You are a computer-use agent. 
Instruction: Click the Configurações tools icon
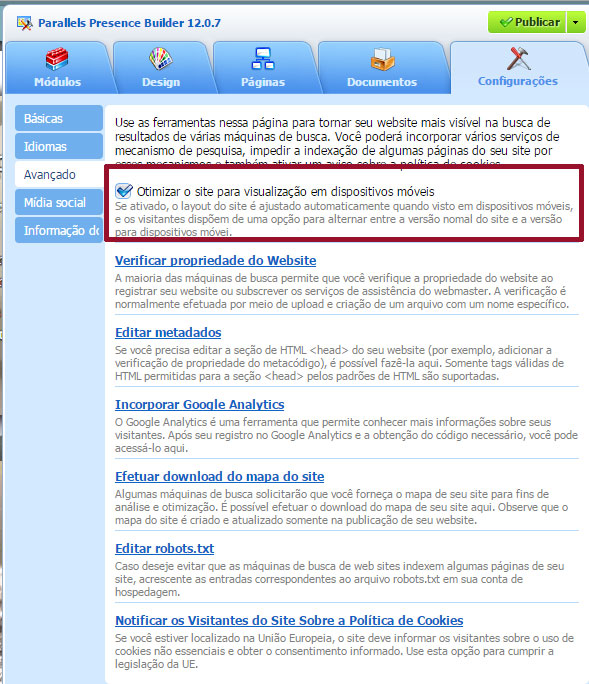(x=518, y=58)
